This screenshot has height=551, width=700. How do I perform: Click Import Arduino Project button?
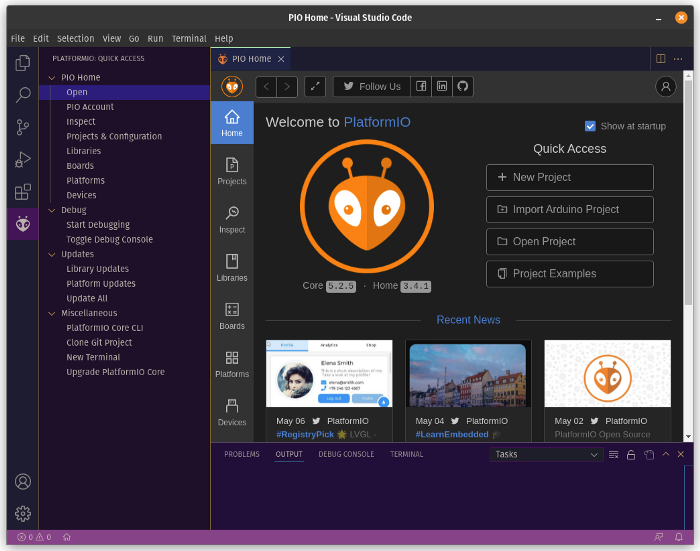pyautogui.click(x=569, y=209)
